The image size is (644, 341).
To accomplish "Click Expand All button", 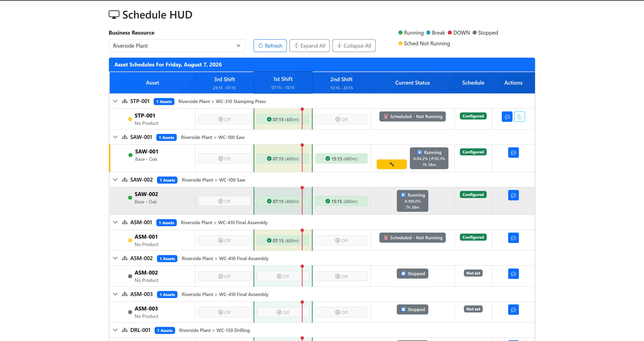I will (309, 46).
